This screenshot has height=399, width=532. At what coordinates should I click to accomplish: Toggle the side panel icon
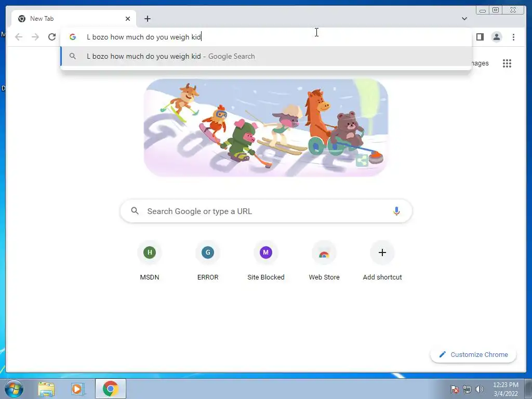480,37
